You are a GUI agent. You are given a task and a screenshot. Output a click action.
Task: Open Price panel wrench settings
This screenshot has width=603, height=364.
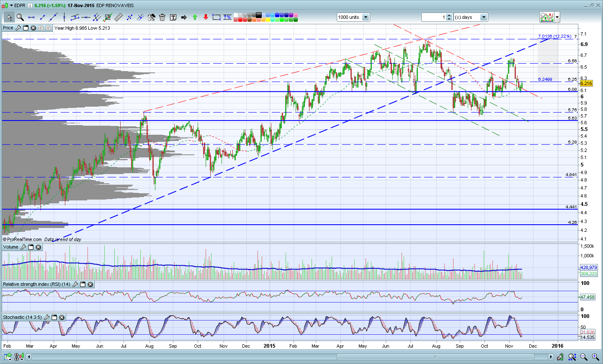click(18, 28)
